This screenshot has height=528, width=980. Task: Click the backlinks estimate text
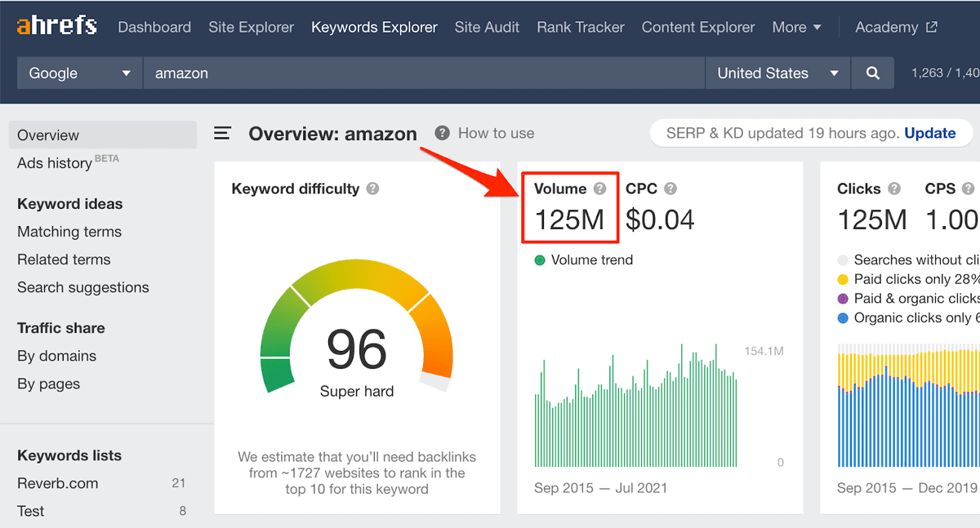pos(357,473)
